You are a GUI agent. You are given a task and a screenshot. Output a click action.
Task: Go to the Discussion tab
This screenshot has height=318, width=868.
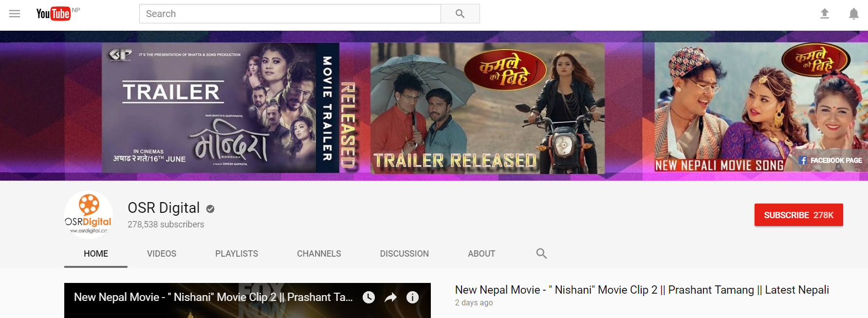pyautogui.click(x=405, y=254)
